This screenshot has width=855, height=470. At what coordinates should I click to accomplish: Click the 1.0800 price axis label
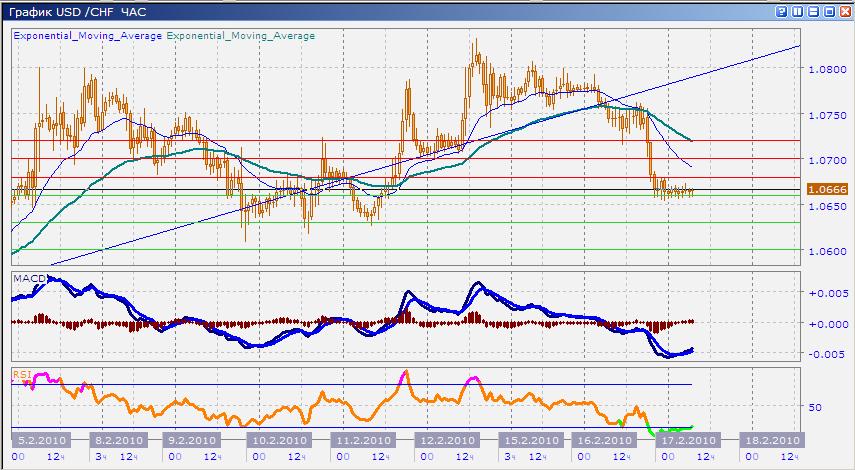tap(827, 70)
